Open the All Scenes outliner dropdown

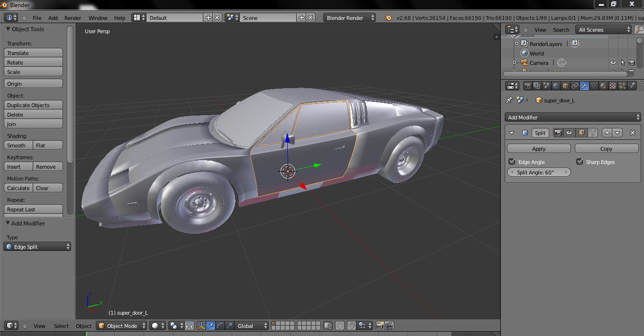point(604,29)
